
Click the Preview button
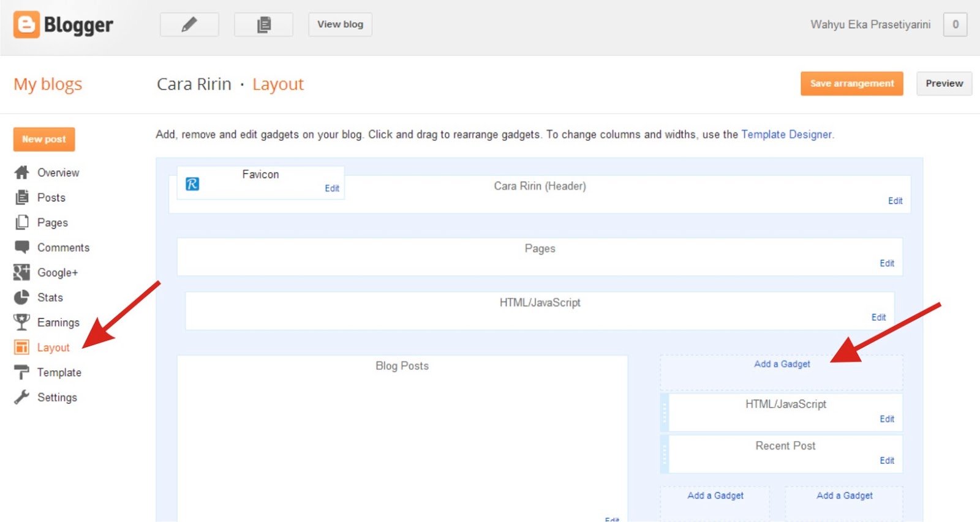click(944, 84)
